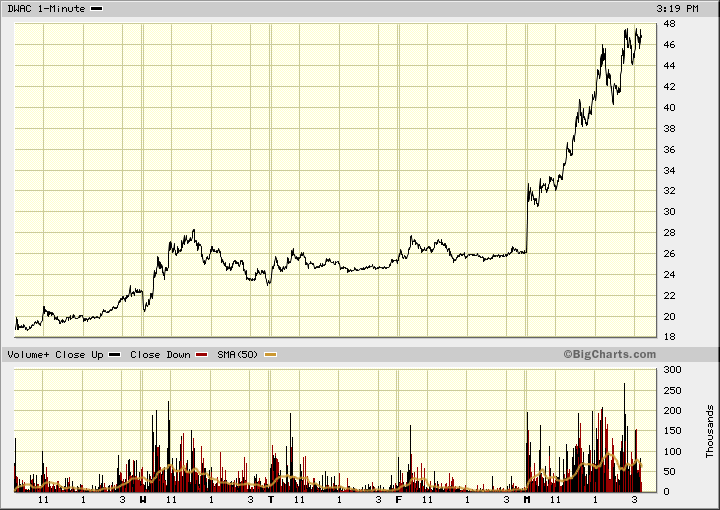Click the 46 price axis label
The width and height of the screenshot is (720, 510).
(x=669, y=45)
